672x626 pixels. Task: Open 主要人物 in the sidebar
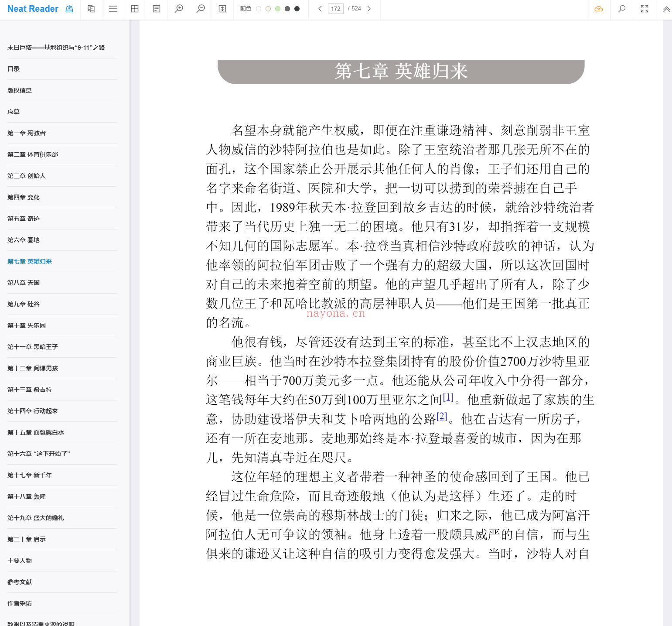point(20,561)
